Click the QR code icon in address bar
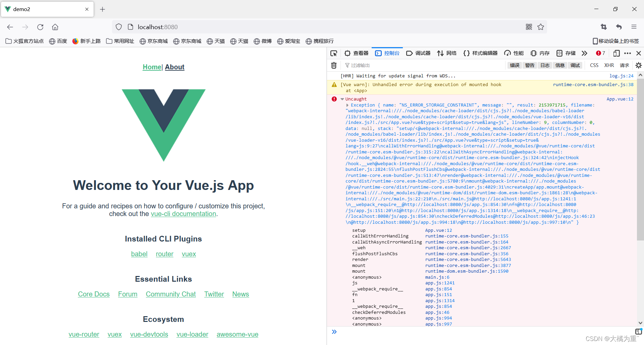Image resolution: width=644 pixels, height=345 pixels. click(529, 27)
